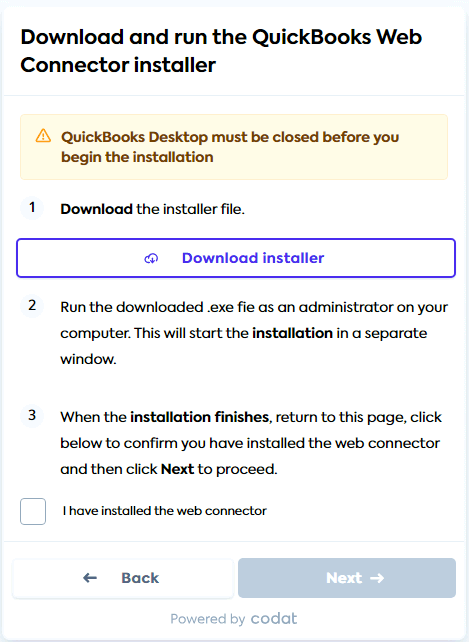Image resolution: width=469 pixels, height=642 pixels.
Task: Click the QuickBooks Desktop must be closed warning
Action: tap(234, 147)
